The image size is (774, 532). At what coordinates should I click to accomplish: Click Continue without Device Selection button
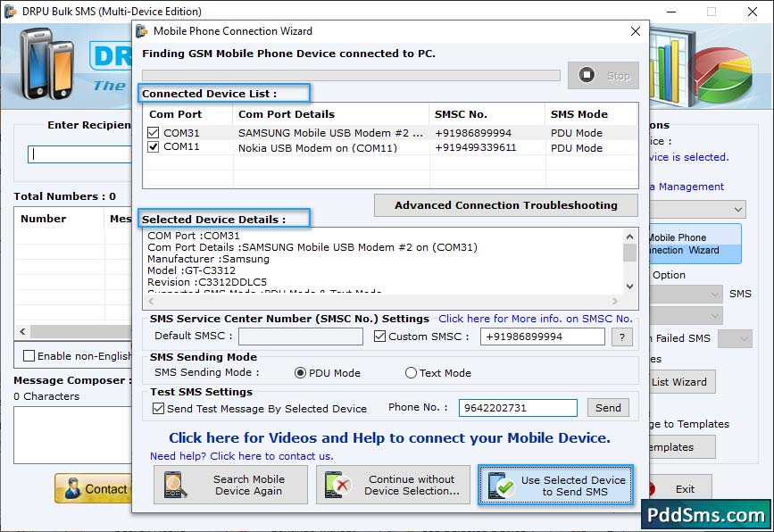pos(393,485)
